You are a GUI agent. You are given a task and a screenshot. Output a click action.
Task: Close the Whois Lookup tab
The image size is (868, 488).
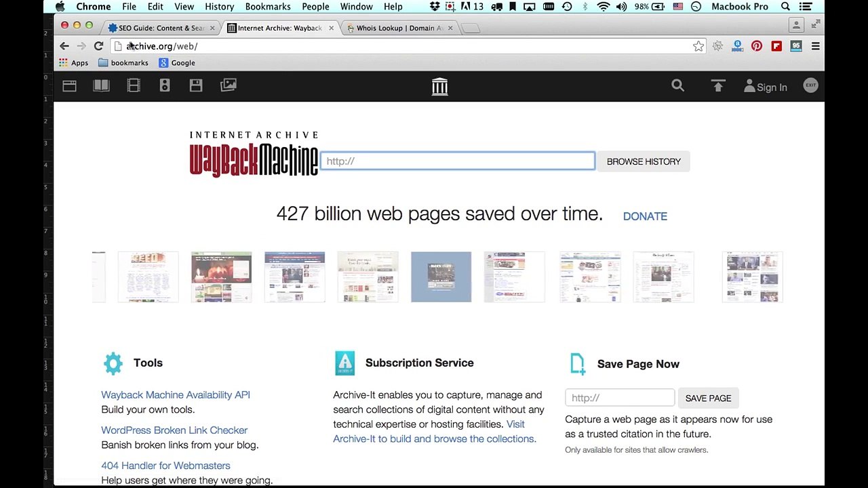450,28
